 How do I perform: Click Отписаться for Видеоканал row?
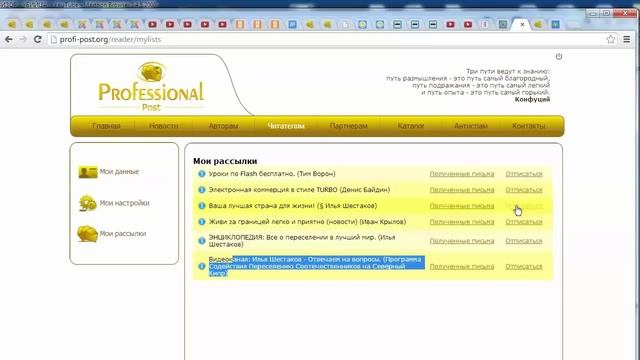click(524, 266)
